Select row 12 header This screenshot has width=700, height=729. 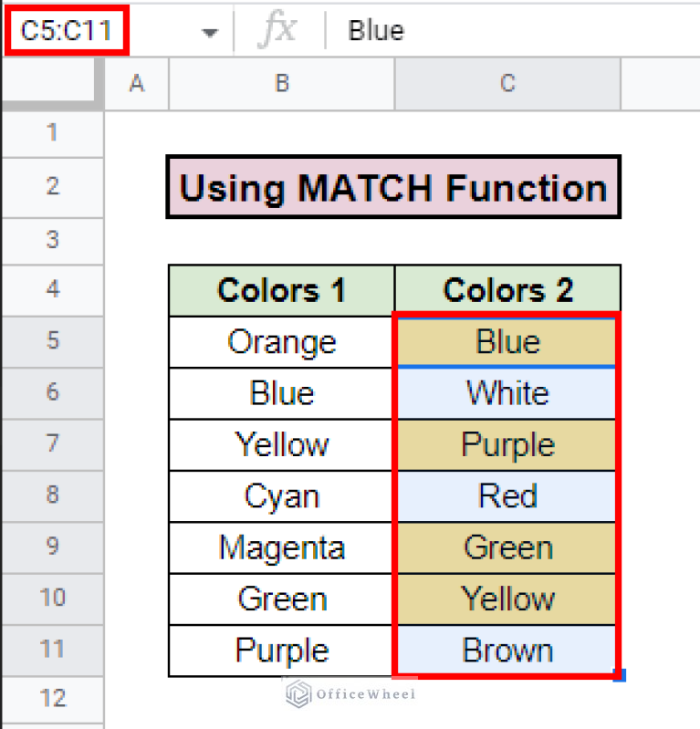coord(52,699)
